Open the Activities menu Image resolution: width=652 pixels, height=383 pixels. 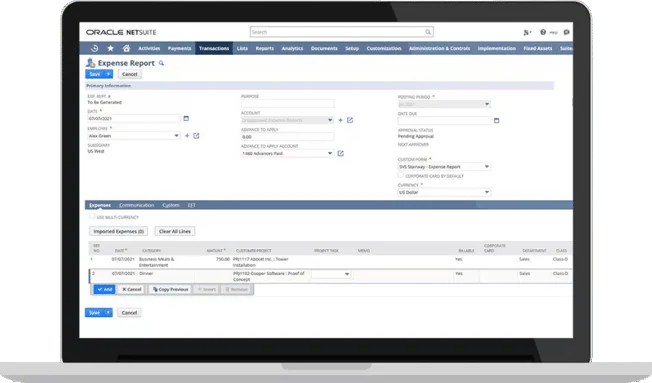(x=149, y=48)
